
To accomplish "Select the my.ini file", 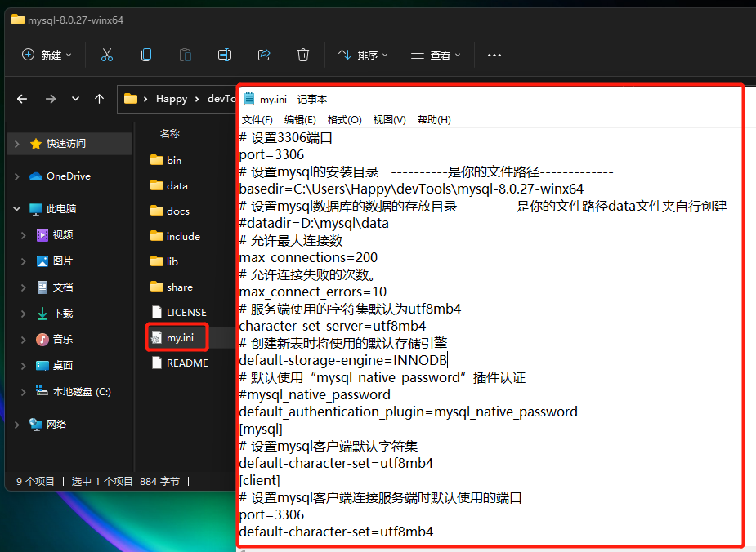I will click(x=172, y=338).
